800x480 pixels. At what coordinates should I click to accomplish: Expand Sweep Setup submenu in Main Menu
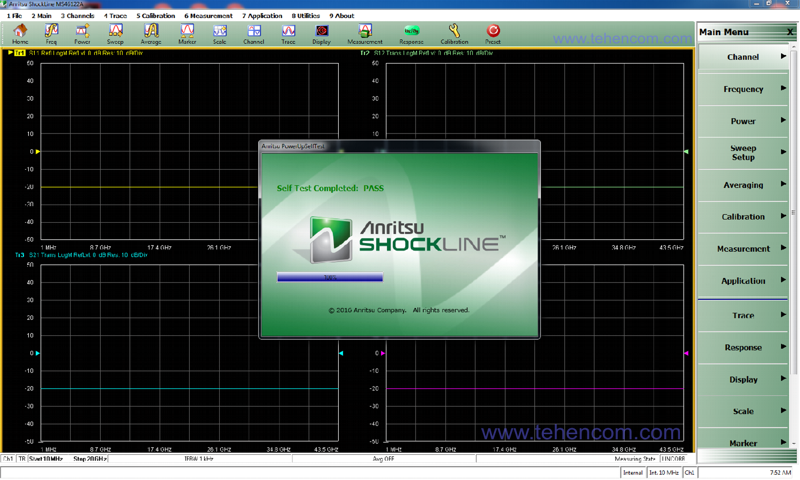(x=743, y=153)
